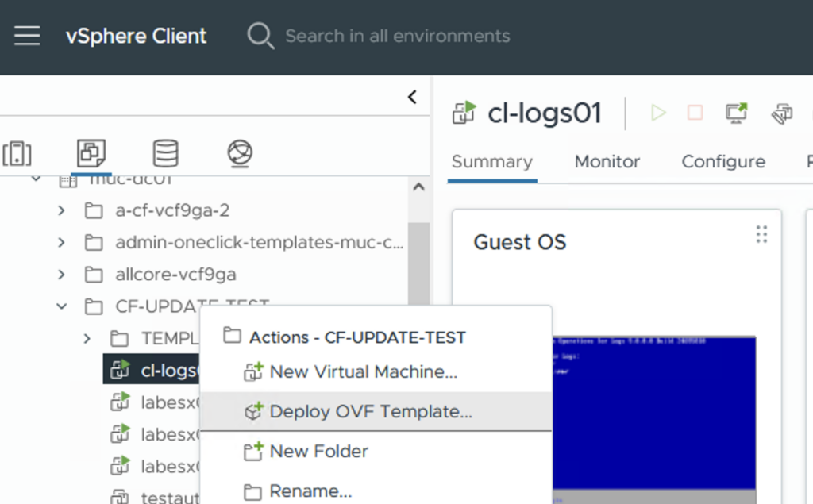Switch to Storage inventory view

(x=165, y=153)
